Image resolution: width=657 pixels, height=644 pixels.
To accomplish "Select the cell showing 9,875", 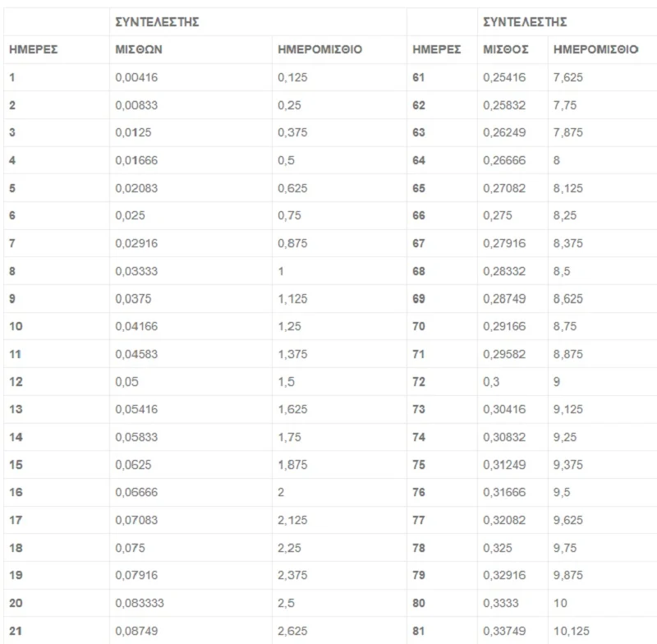I will pyautogui.click(x=569, y=575).
